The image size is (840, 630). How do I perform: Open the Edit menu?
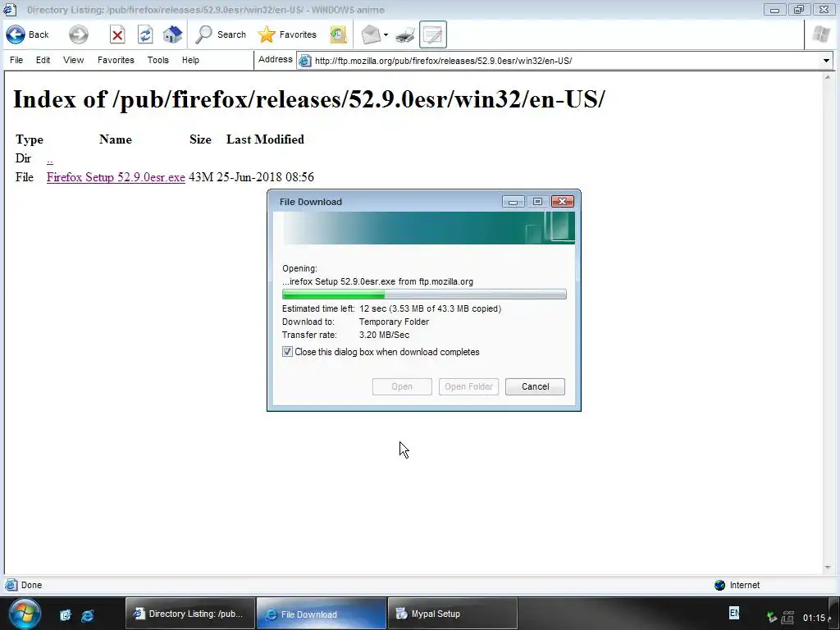pos(43,60)
